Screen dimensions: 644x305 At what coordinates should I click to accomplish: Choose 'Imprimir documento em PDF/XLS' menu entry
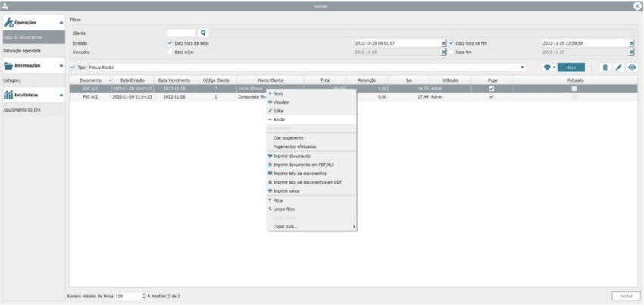302,164
